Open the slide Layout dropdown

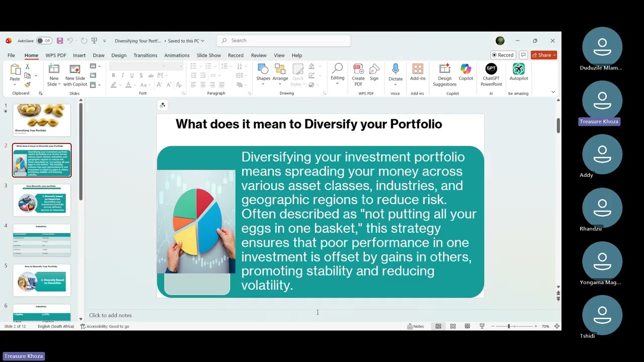point(95,66)
